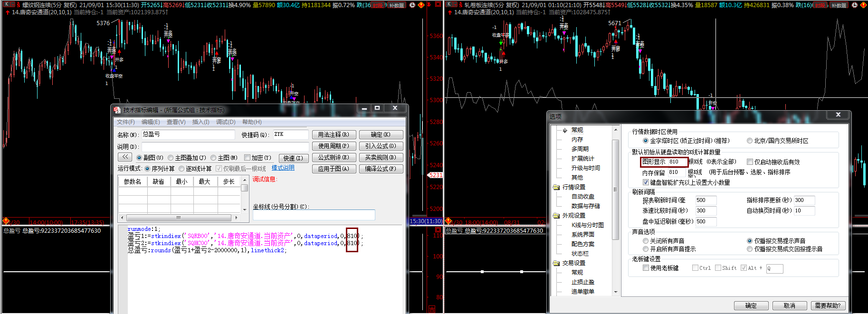The height and width of the screenshot is (314, 868).
Task: Click the red diamond icon in left chart header
Action: [421, 5]
